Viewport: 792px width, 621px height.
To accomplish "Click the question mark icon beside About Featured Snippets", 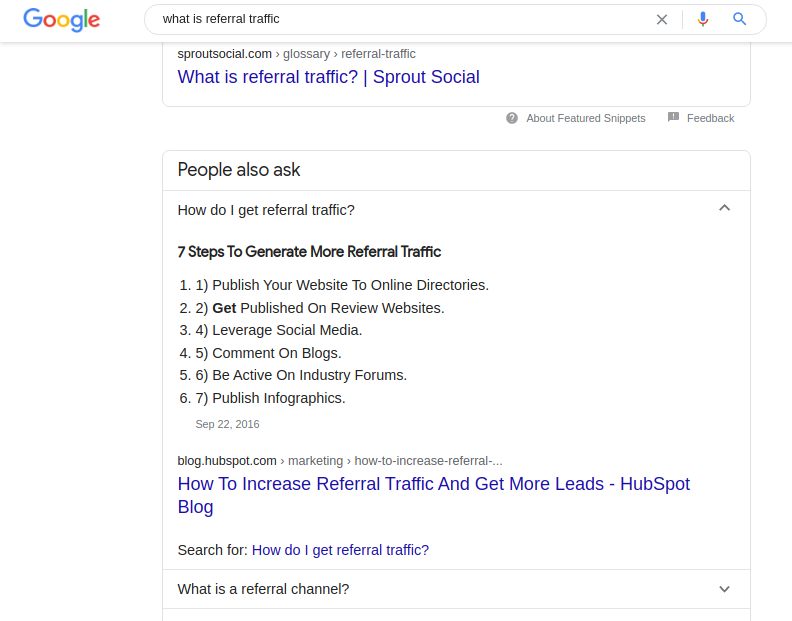I will tap(512, 118).
